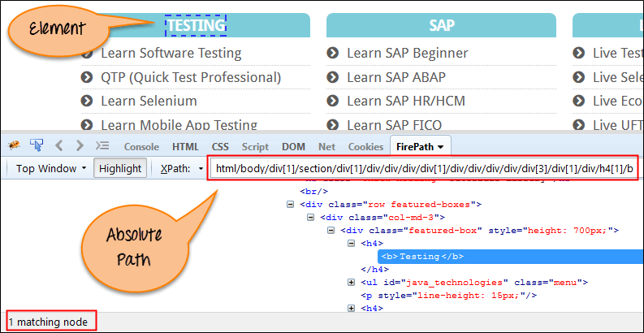The image size is (644, 333).
Task: Open the Cookies tab
Action: (x=365, y=147)
